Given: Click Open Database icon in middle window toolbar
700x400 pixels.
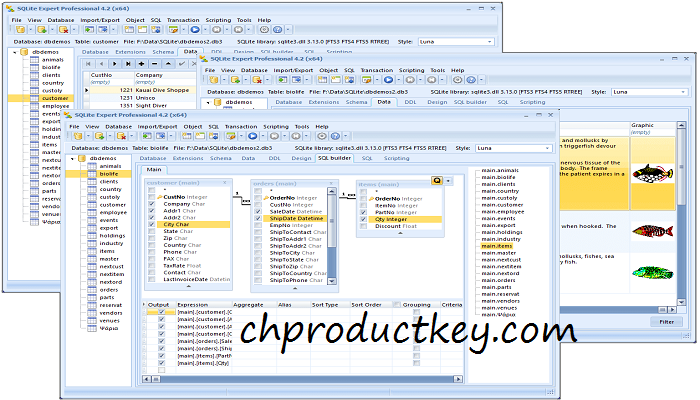Looking at the screenshot, I should [214, 80].
